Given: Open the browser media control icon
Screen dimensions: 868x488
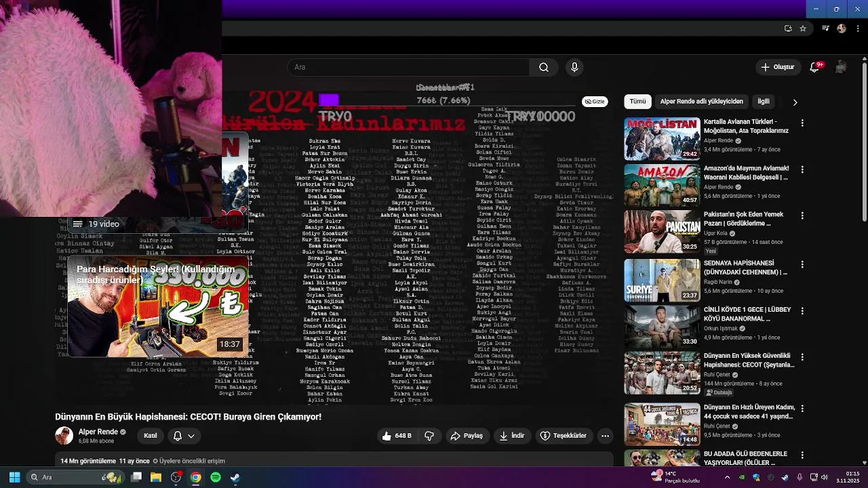Looking at the screenshot, I should [825, 28].
